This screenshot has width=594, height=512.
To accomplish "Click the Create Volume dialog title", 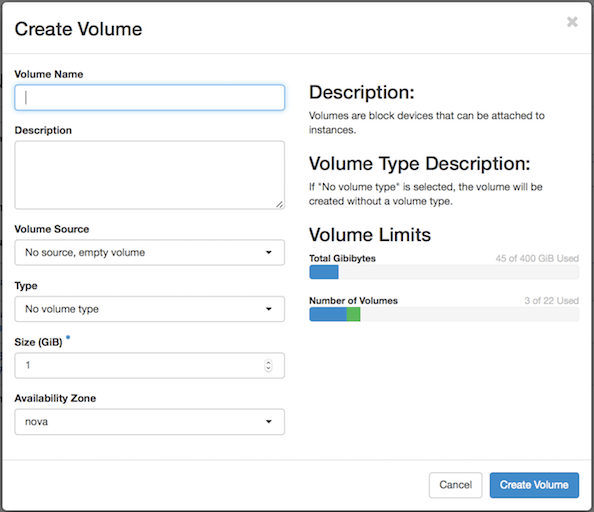I will 78,29.
